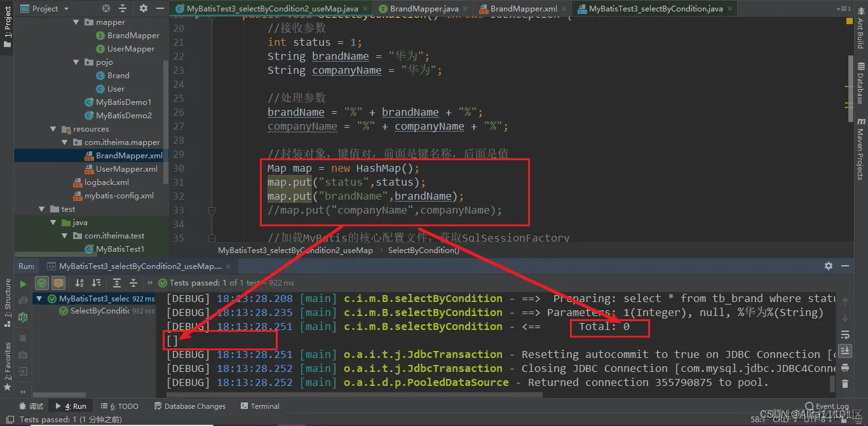Click the exit icon in Run sidebar

click(23, 371)
